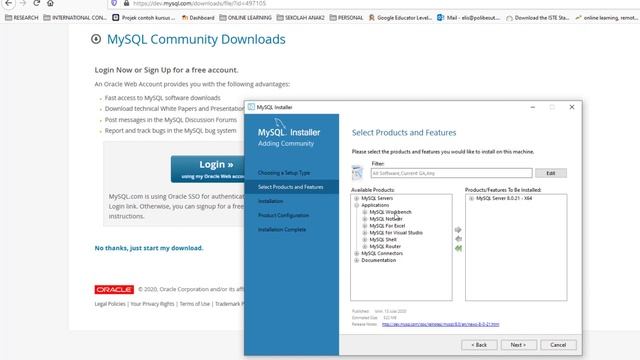
Task: Expand MySQL For Excel node
Action: 365,226
